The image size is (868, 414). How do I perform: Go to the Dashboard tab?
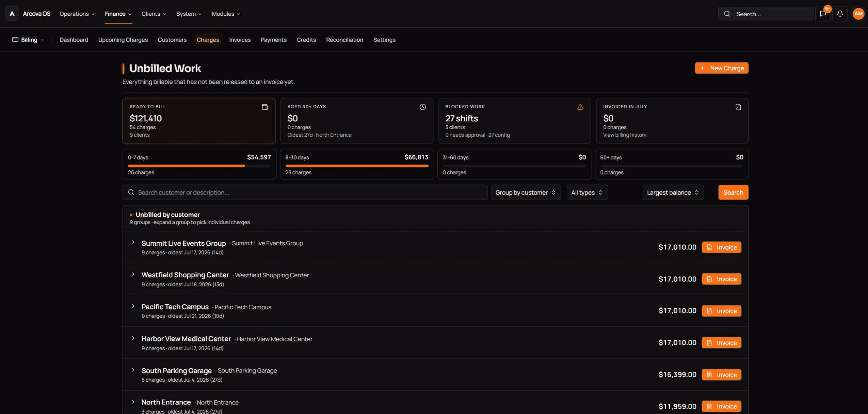click(74, 40)
